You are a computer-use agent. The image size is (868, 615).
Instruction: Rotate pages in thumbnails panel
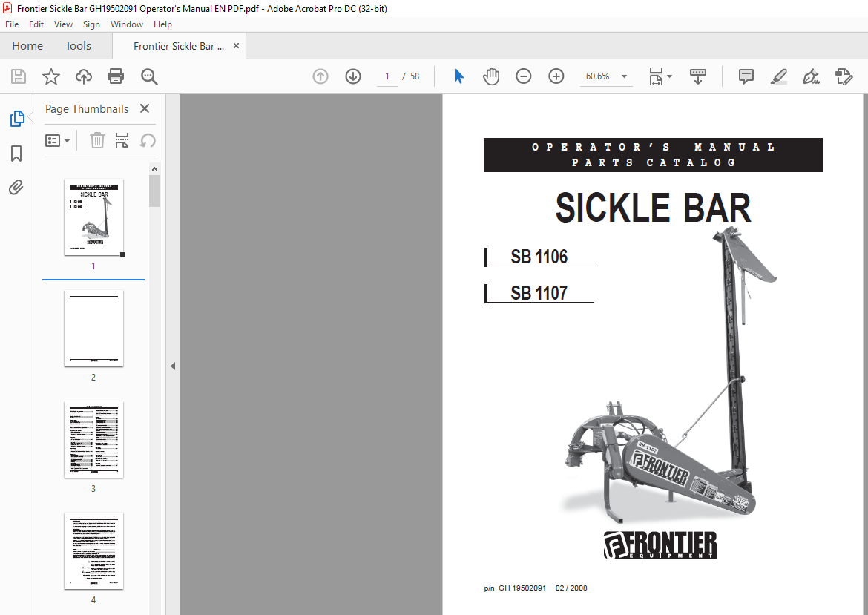[x=147, y=141]
